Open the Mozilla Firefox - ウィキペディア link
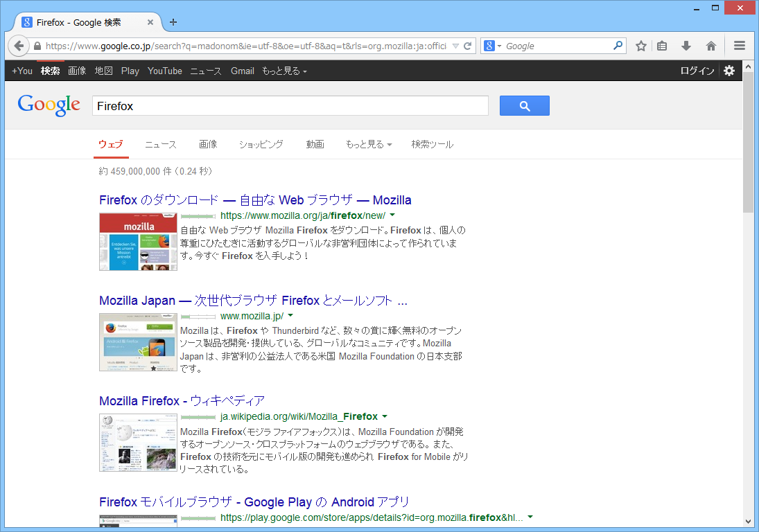Screen dimensions: 759x532 [x=182, y=401]
